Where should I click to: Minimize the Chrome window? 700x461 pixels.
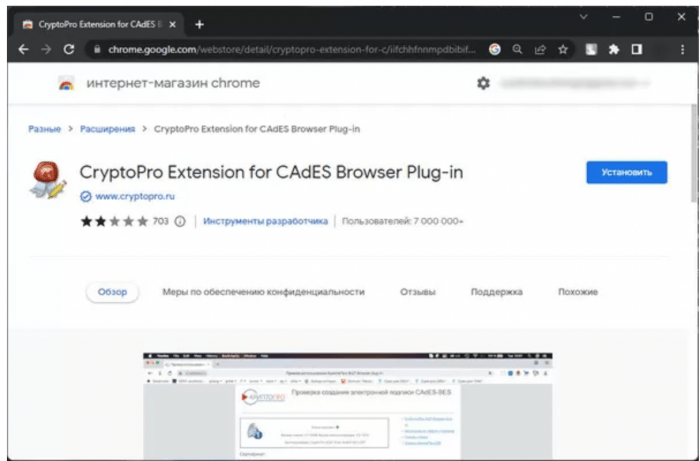click(617, 17)
